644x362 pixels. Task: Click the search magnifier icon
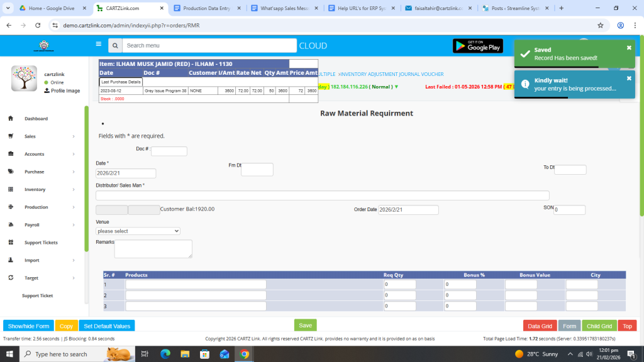114,46
